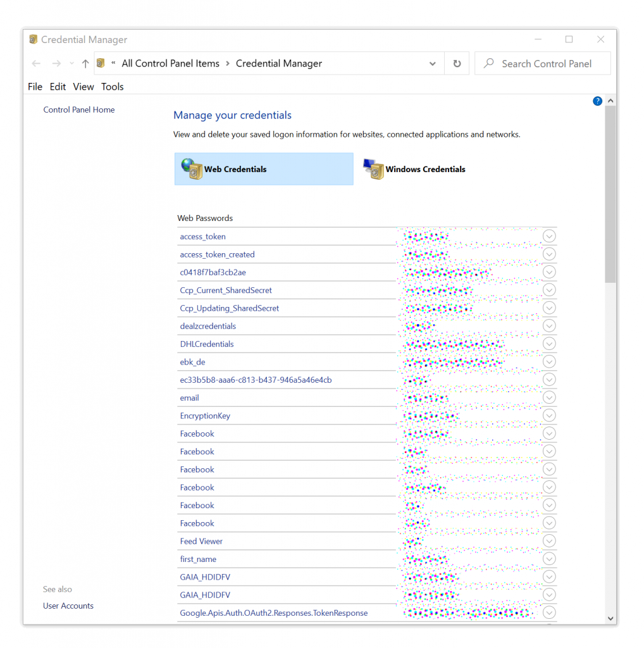Expand the EncryptionKey credential entry
Viewport: 644px width, 648px height.
pyautogui.click(x=548, y=415)
